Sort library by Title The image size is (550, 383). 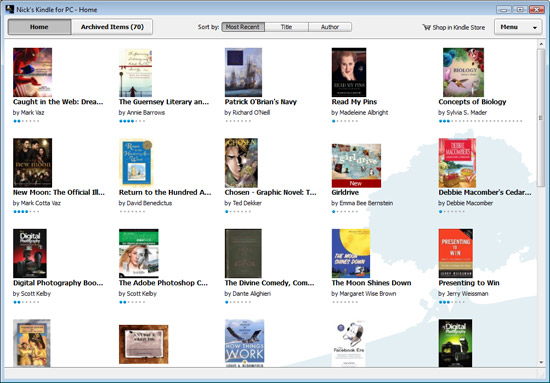point(286,27)
